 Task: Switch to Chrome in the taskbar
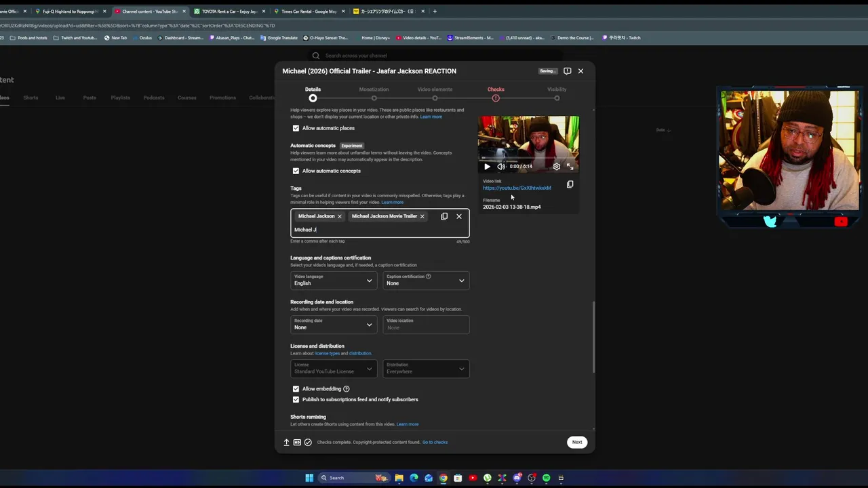(x=443, y=478)
